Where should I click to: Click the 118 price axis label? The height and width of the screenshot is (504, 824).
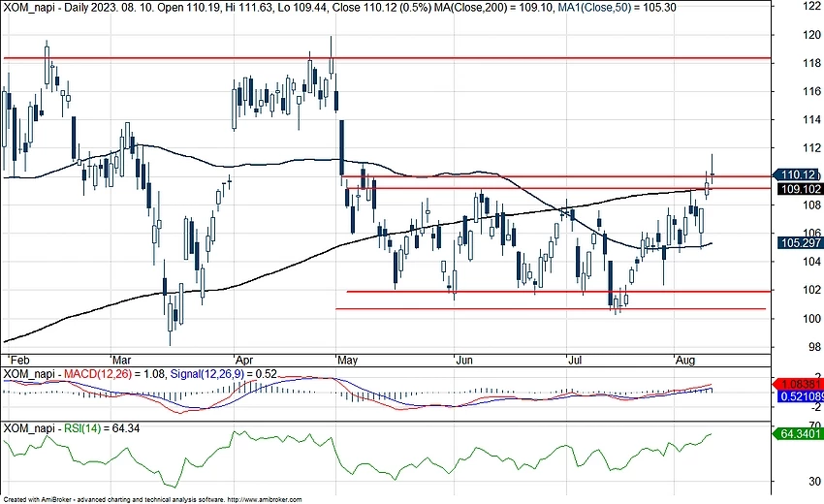pos(812,63)
